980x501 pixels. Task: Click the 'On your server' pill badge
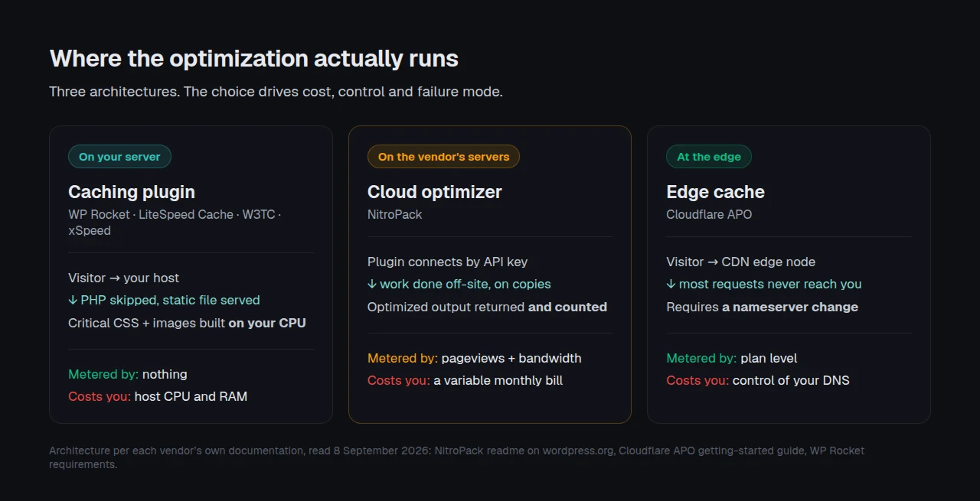click(119, 157)
